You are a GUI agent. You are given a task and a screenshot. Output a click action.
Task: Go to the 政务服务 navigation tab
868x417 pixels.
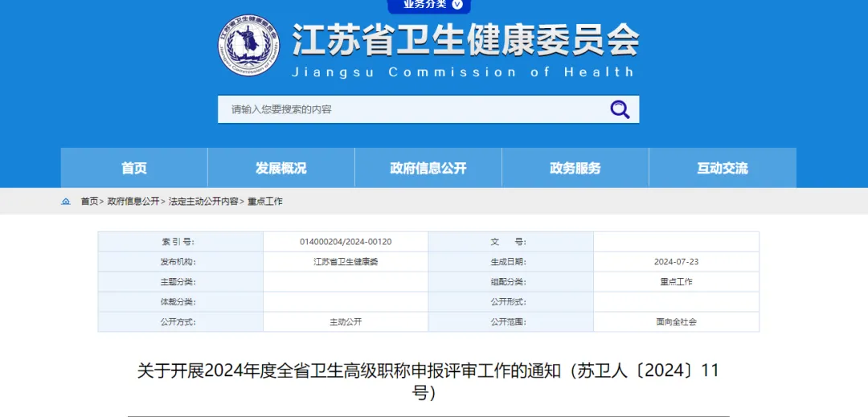pyautogui.click(x=575, y=168)
